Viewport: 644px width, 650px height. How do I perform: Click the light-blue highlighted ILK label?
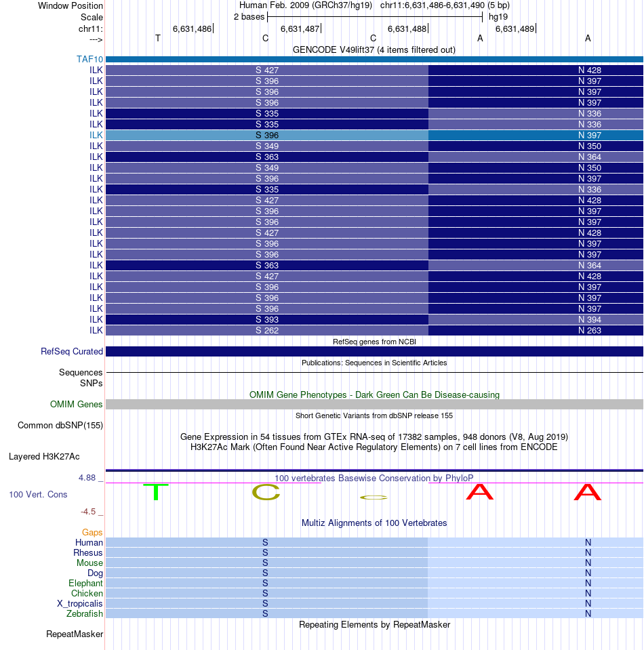pos(96,135)
